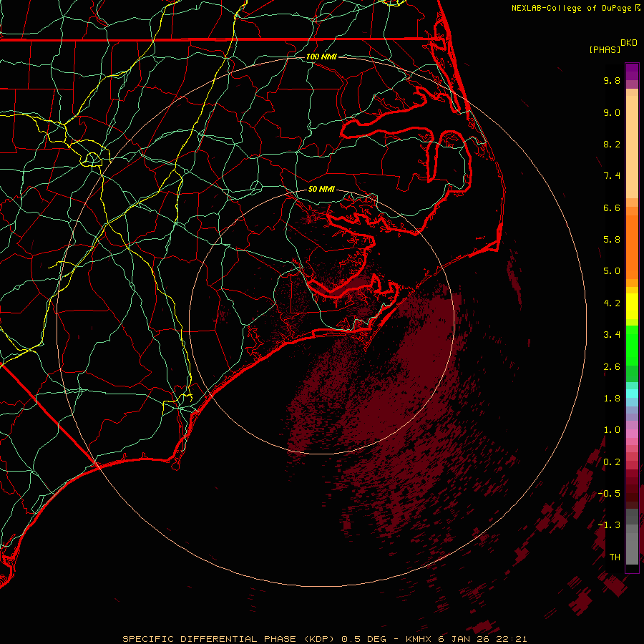Image resolution: width=644 pixels, height=644 pixels.
Task: Click the 100 NMI range ring label
Action: 321,57
